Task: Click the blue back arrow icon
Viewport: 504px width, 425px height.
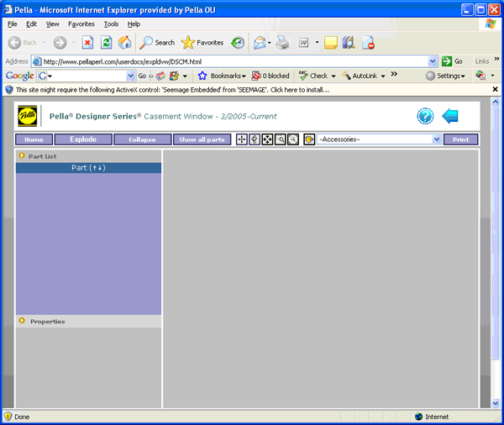Action: tap(450, 116)
